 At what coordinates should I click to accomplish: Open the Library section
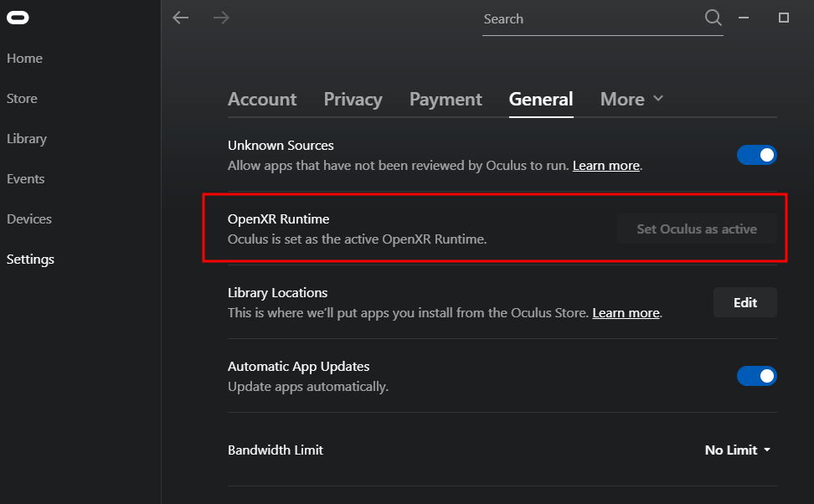[26, 138]
